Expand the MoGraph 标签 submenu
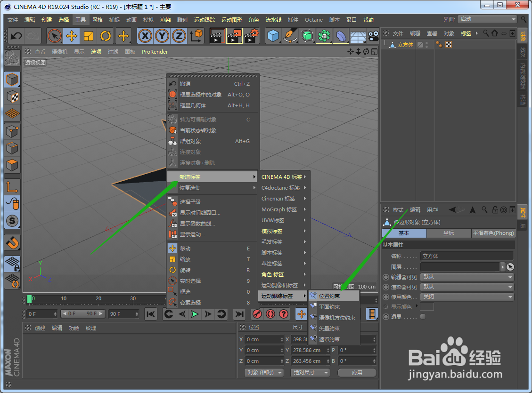Image resolution: width=532 pixels, height=393 pixels. tap(284, 209)
